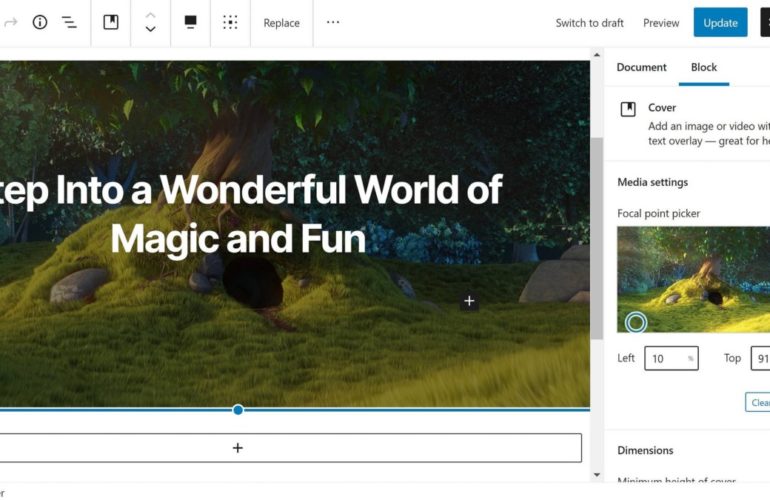Select the Block tab
The width and height of the screenshot is (770, 500).
[x=704, y=67]
